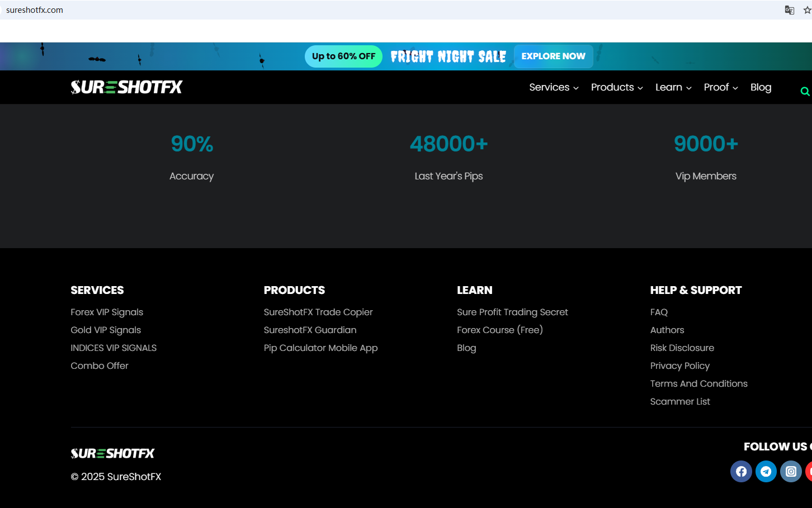Visit the Scammer List page

pos(680,401)
